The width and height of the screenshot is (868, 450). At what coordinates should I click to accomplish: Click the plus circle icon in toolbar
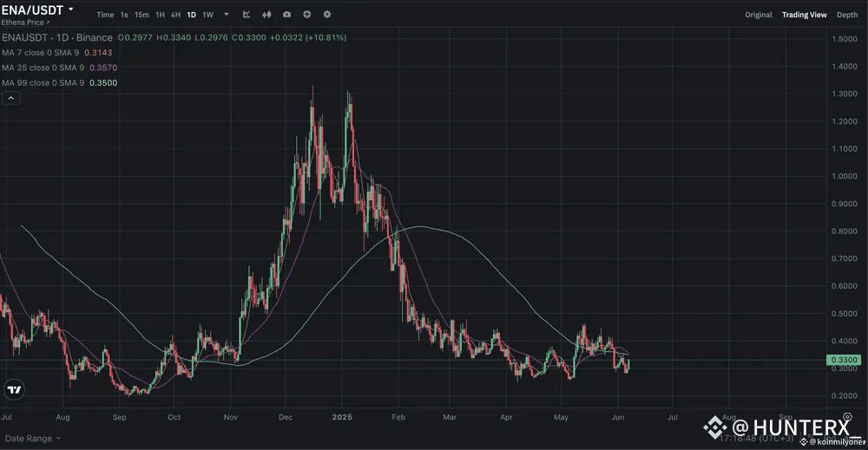[x=306, y=15]
